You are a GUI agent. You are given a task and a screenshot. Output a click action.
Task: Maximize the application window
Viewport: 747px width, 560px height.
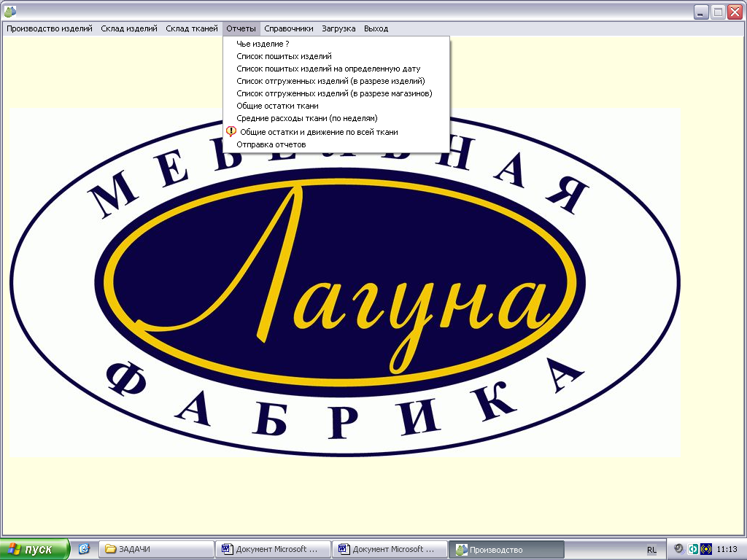(x=718, y=12)
